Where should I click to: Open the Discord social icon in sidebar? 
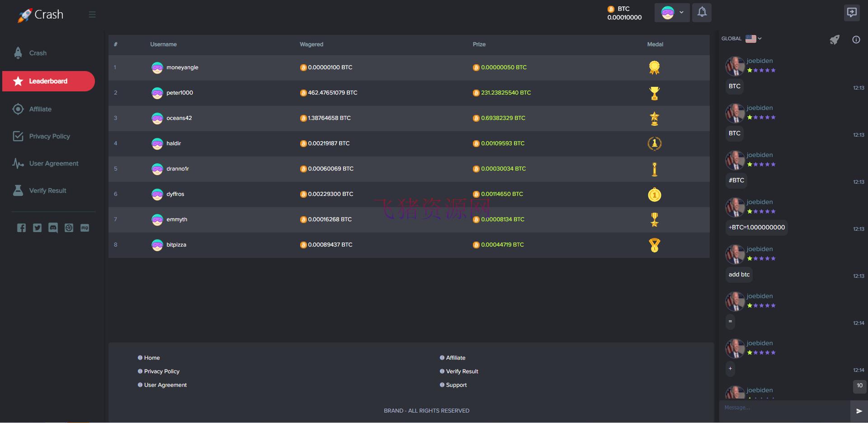pyautogui.click(x=53, y=228)
